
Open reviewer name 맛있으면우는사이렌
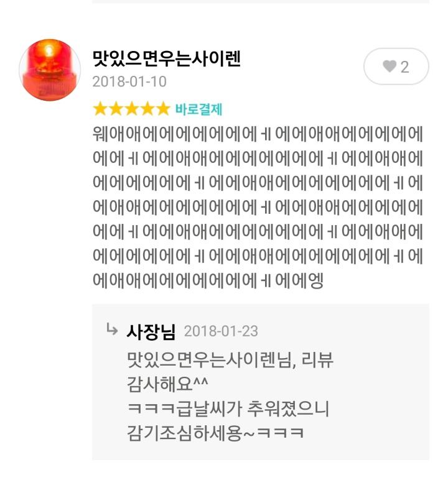tap(167, 58)
